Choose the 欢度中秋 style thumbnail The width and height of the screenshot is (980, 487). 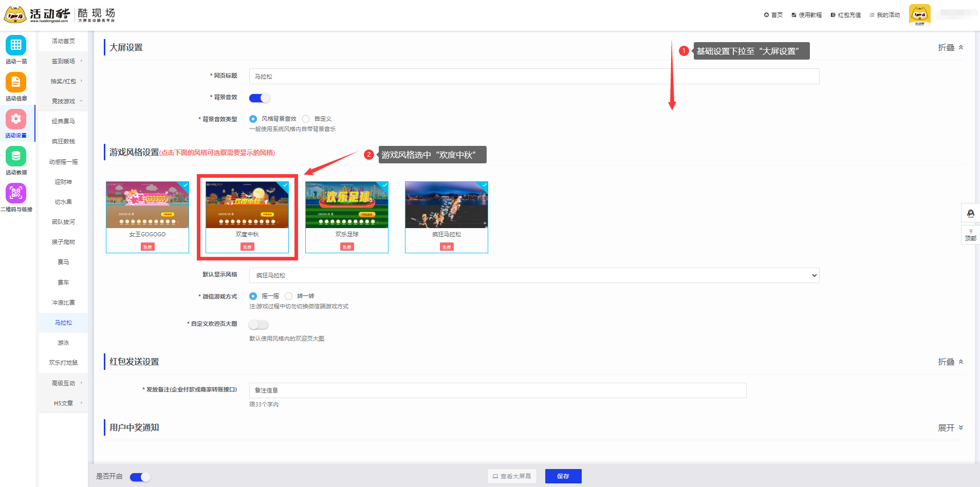tap(247, 217)
